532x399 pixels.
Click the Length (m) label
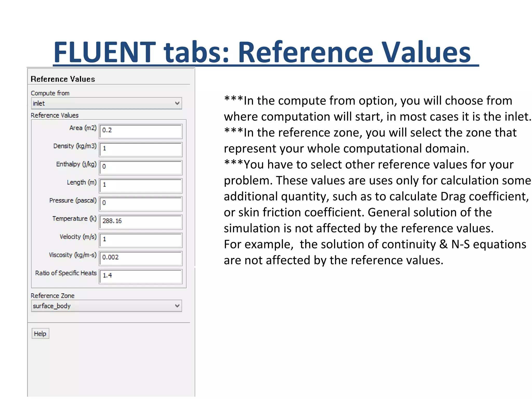coord(82,182)
